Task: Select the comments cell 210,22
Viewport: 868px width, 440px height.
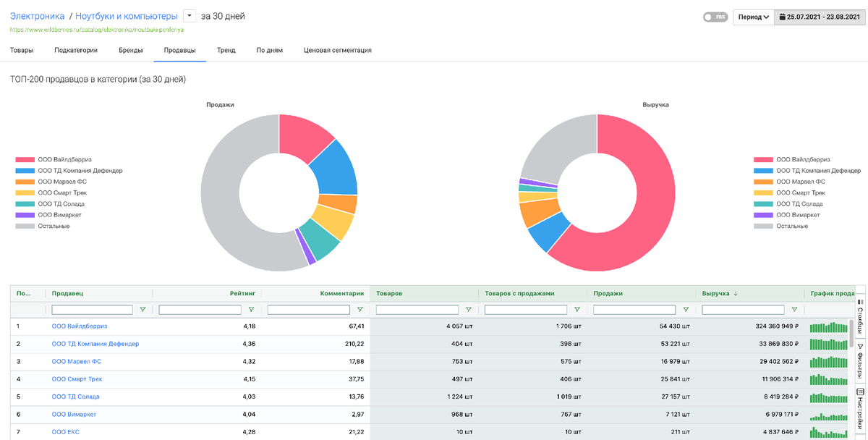Action: pyautogui.click(x=354, y=344)
